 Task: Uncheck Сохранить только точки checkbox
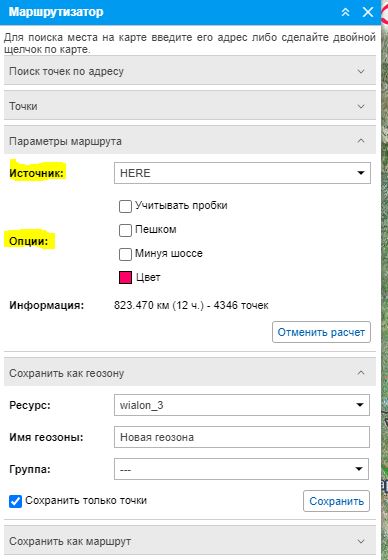point(15,501)
